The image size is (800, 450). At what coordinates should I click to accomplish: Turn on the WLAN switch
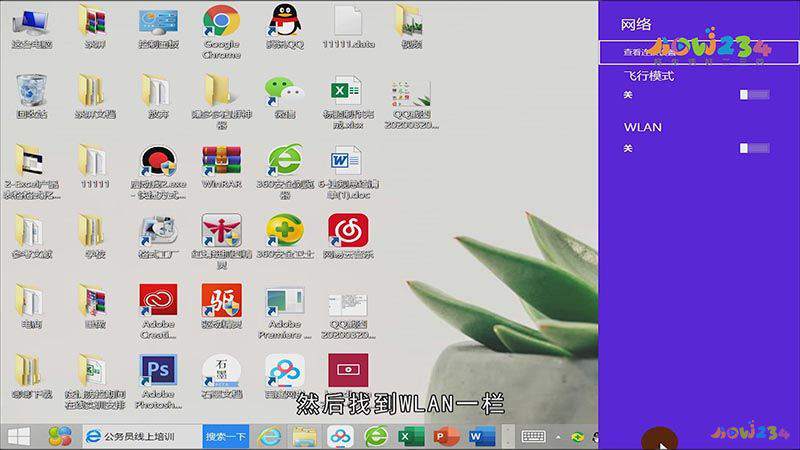tap(754, 148)
